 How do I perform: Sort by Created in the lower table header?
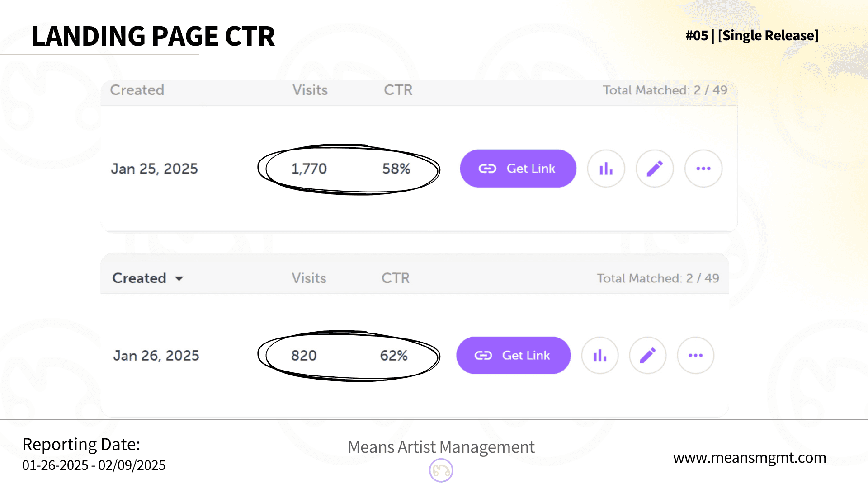point(139,278)
